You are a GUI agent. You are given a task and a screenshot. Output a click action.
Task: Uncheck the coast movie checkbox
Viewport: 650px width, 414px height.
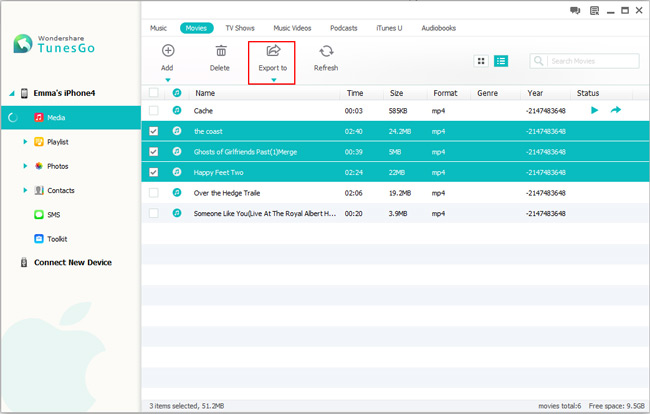[154, 131]
